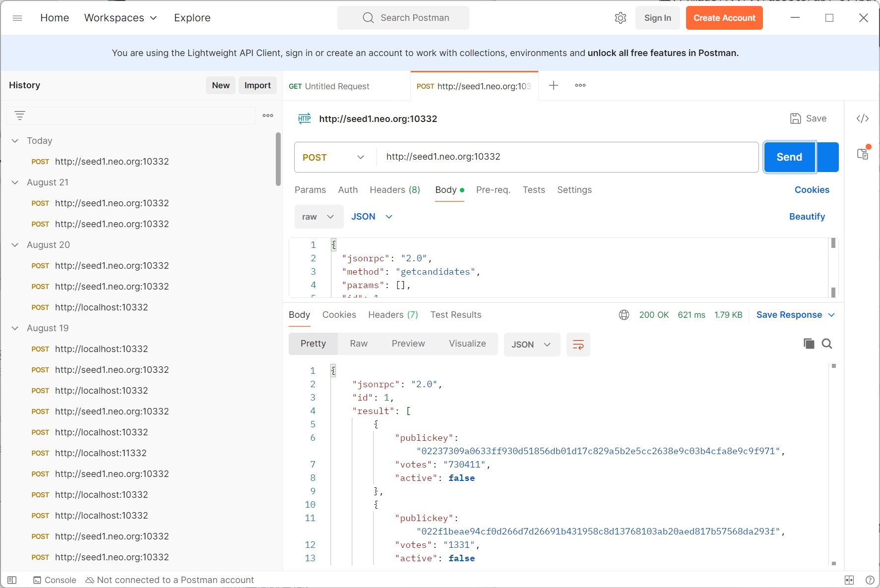
Task: Click Beautify link
Action: [807, 217]
